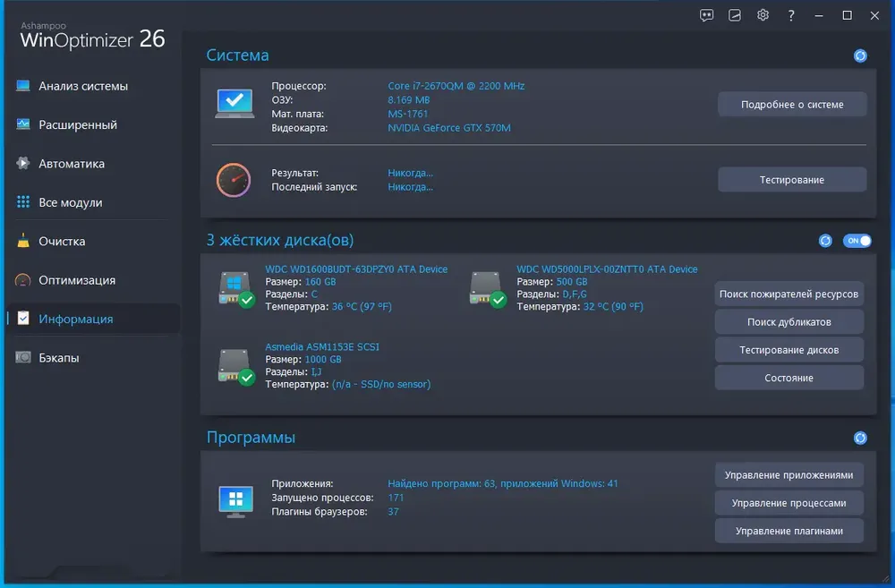The image size is (895, 588).
Task: Click the Asmedia ASM1153E drive icon
Action: pos(237,367)
